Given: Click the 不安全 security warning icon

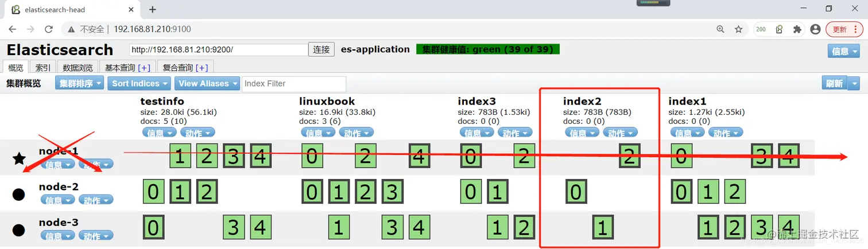Looking at the screenshot, I should (x=71, y=29).
